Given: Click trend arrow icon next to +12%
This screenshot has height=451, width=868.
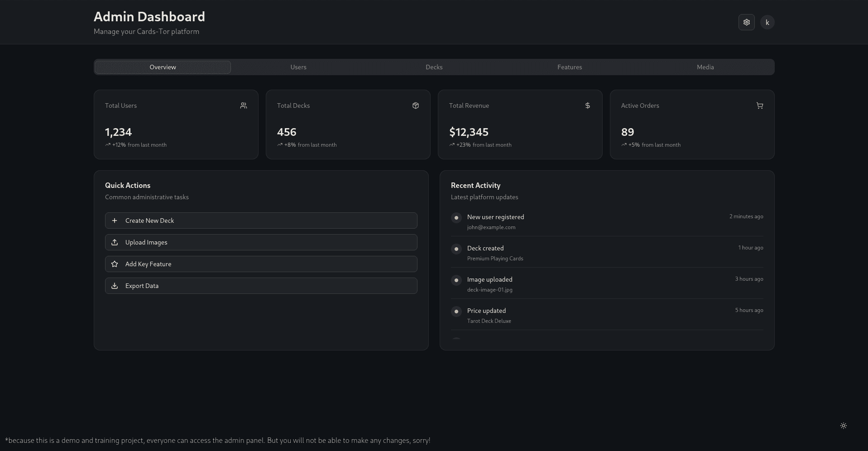Looking at the screenshot, I should pyautogui.click(x=108, y=145).
